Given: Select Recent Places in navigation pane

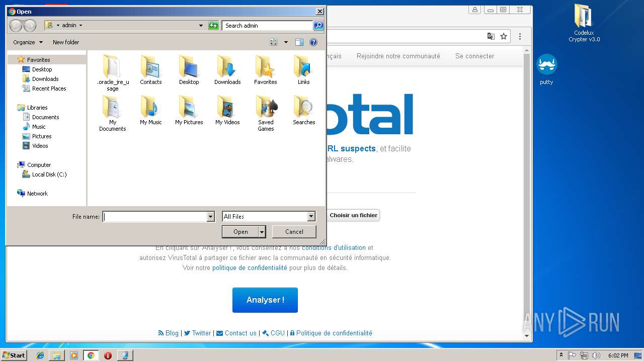Looking at the screenshot, I should 49,88.
